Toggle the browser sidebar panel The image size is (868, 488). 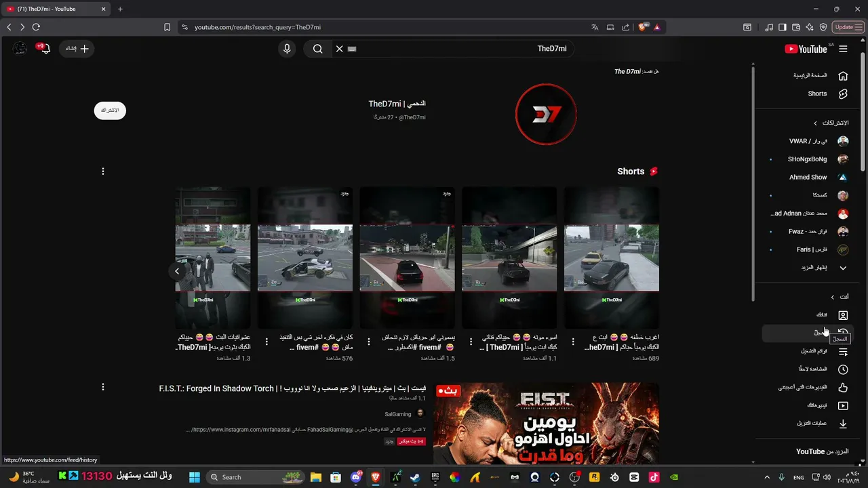pos(783,27)
